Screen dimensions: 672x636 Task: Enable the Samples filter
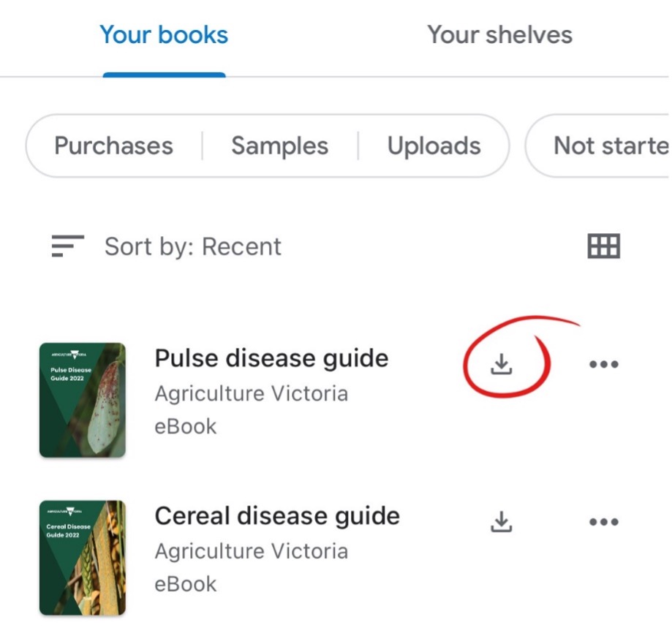click(x=279, y=145)
